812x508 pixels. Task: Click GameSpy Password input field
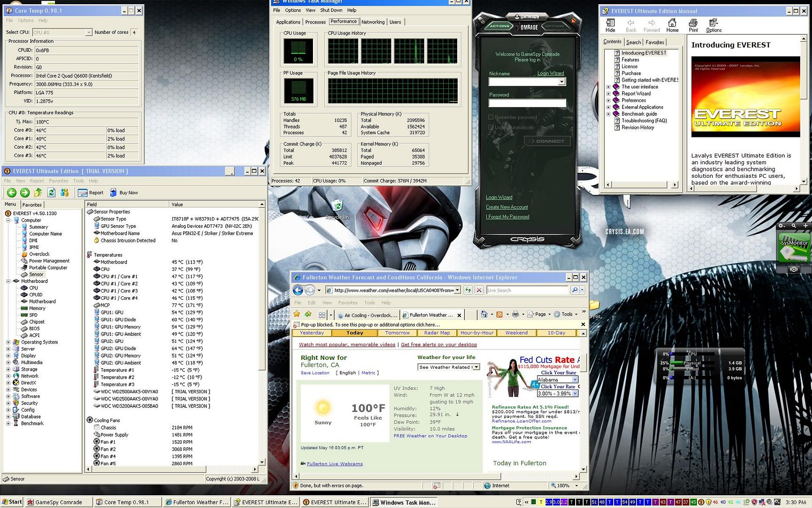tap(527, 103)
